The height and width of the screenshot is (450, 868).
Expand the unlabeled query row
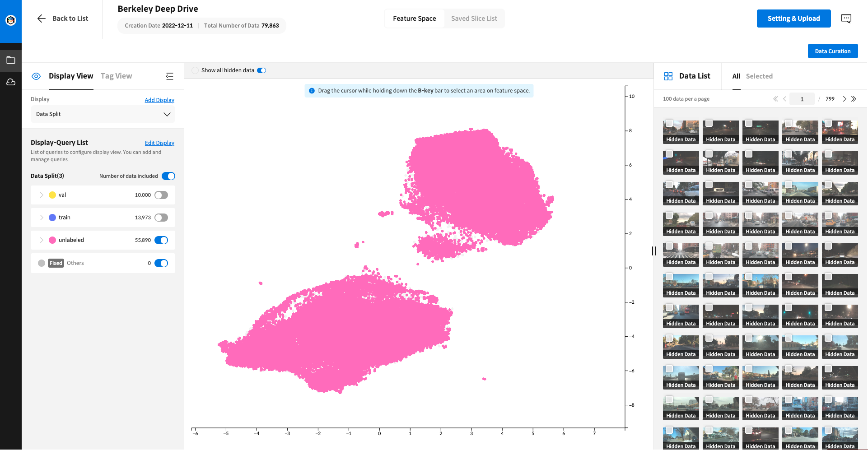click(42, 240)
